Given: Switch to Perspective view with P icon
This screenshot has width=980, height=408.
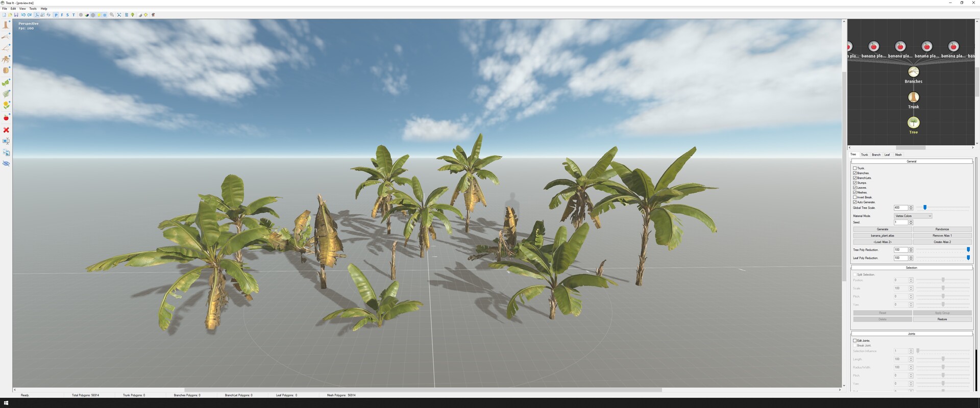Looking at the screenshot, I should [x=56, y=15].
